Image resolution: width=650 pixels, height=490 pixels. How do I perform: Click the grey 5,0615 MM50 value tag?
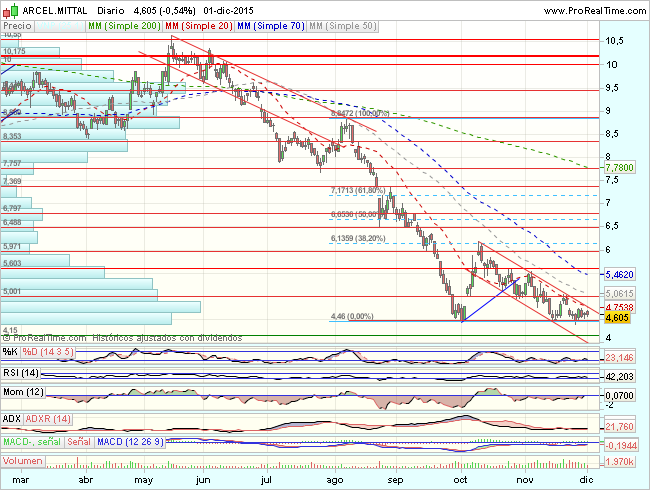(619, 294)
